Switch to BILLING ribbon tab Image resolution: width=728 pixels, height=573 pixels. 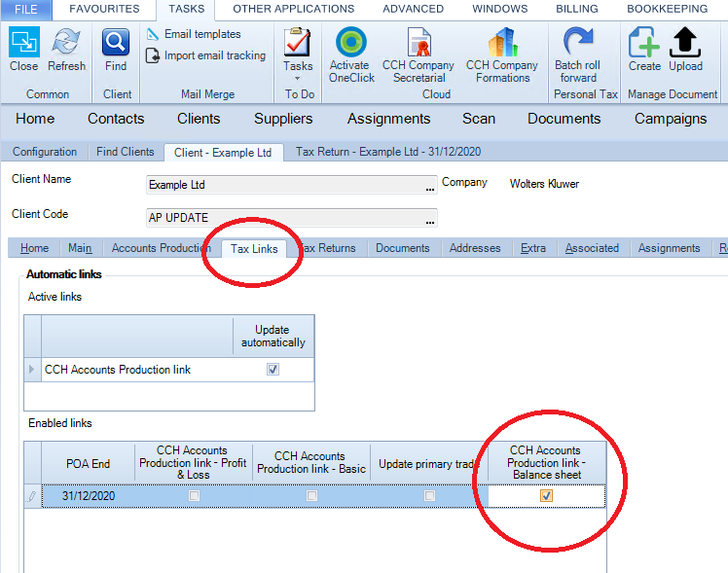[x=577, y=9]
